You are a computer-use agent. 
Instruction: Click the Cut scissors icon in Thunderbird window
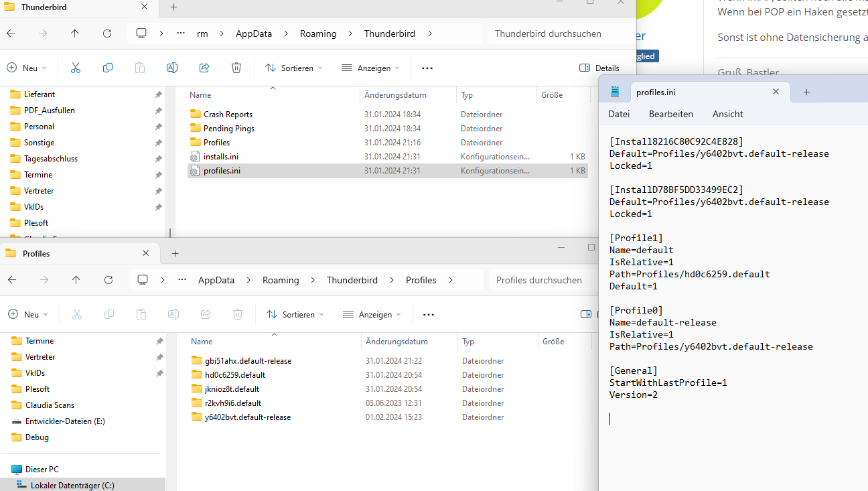coord(75,68)
